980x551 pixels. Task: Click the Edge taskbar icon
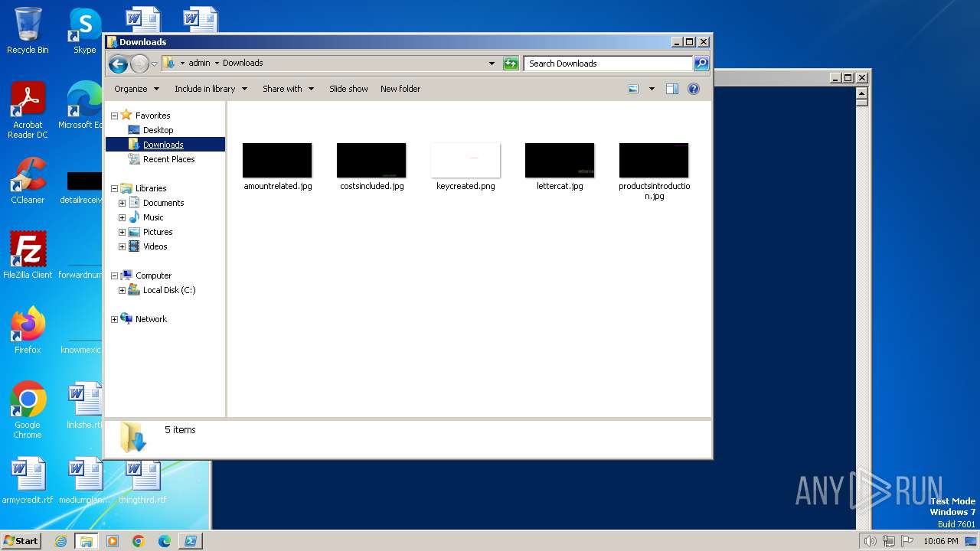coord(165,541)
